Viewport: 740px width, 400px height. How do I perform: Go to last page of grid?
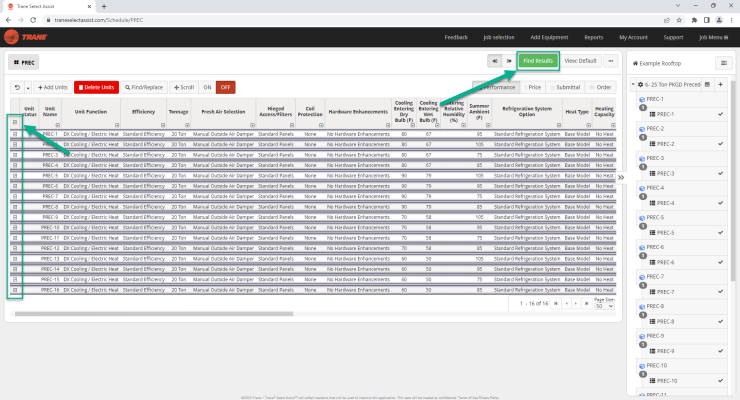click(x=586, y=304)
